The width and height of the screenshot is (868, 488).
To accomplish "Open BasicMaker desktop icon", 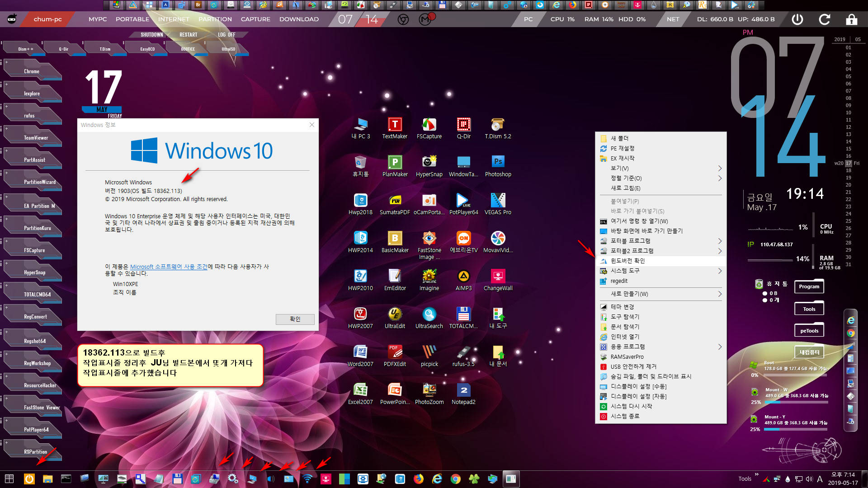I will (395, 242).
